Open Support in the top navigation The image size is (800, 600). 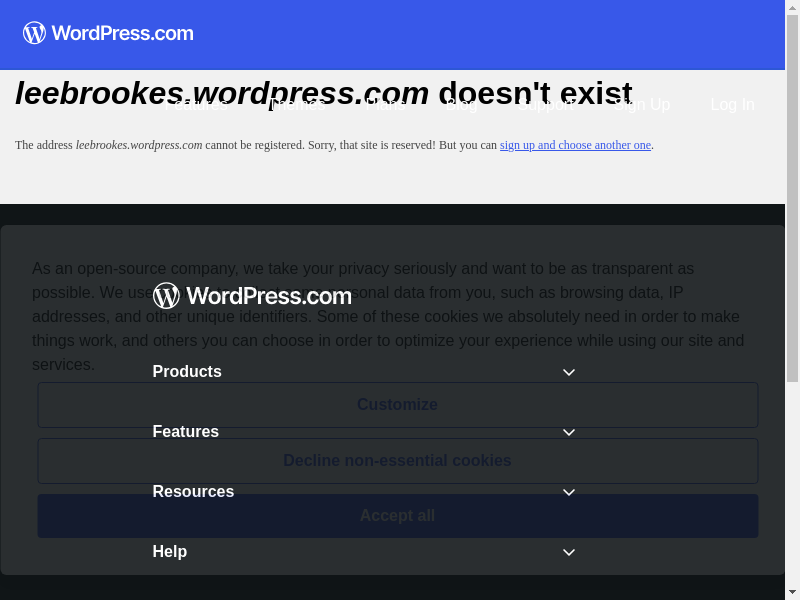(x=549, y=105)
